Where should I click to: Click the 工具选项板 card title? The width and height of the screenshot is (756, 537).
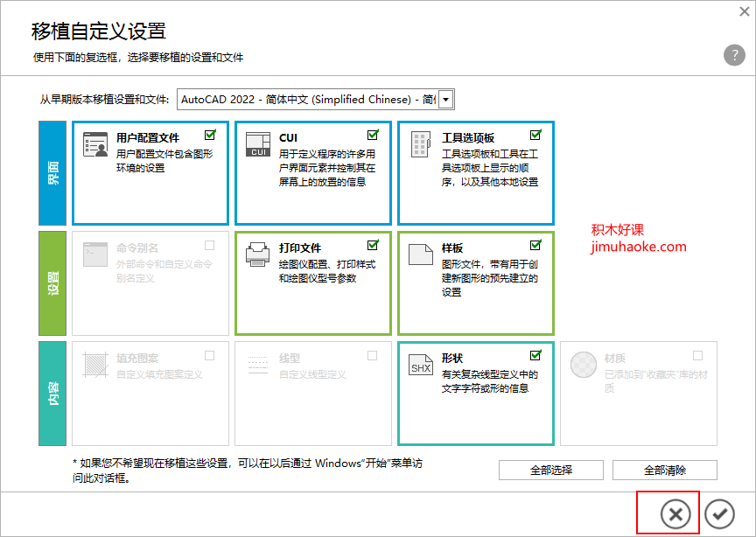point(467,138)
